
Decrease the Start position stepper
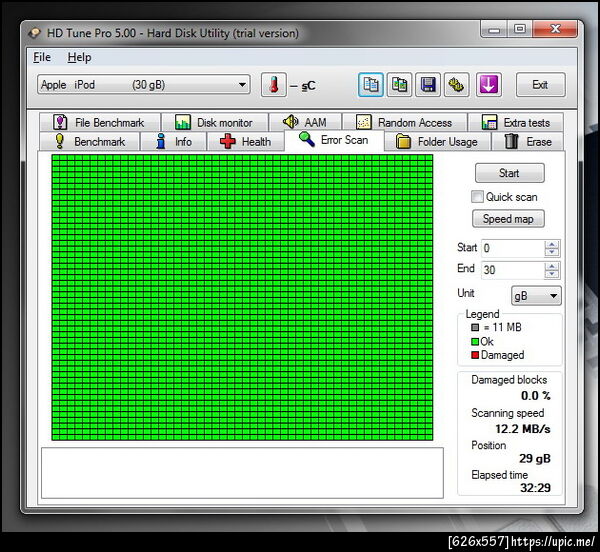click(x=551, y=252)
